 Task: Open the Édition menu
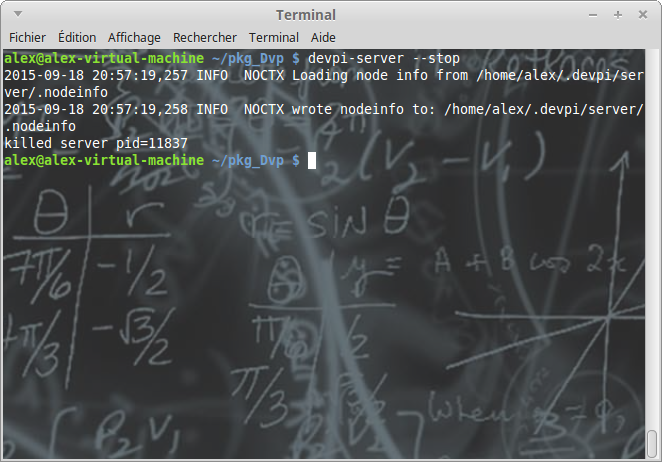(78, 37)
